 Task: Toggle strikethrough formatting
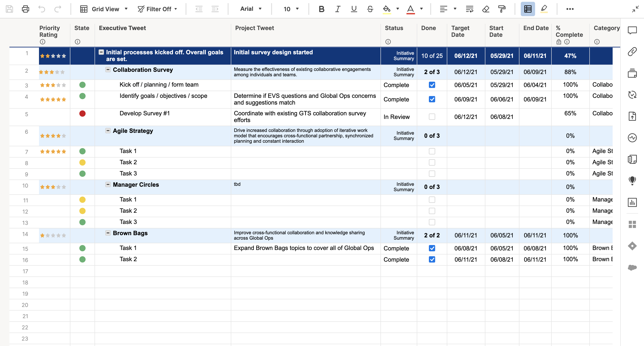[x=370, y=9]
